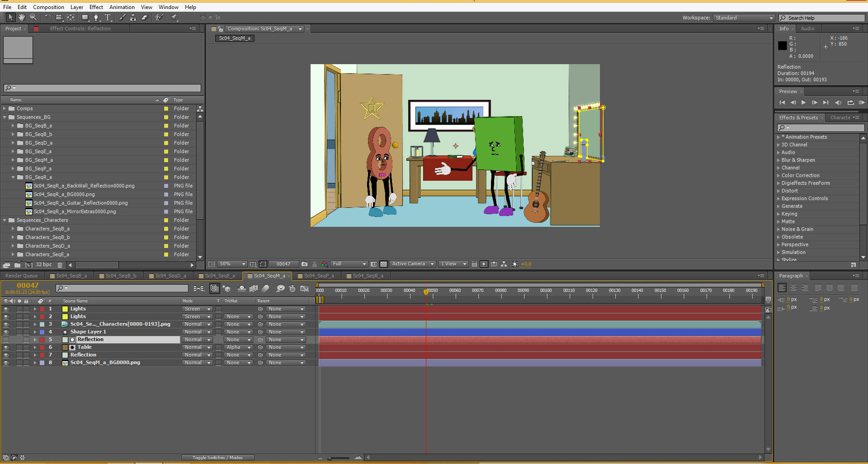Open the Active Camera view dropdown
868x464 pixels.
coord(413,264)
